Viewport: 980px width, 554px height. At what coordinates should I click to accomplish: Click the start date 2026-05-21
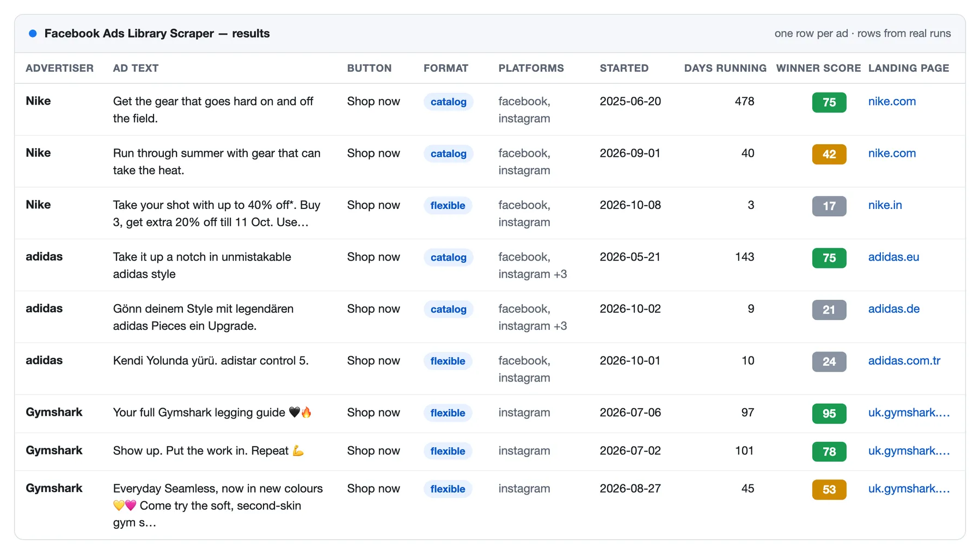tap(630, 257)
